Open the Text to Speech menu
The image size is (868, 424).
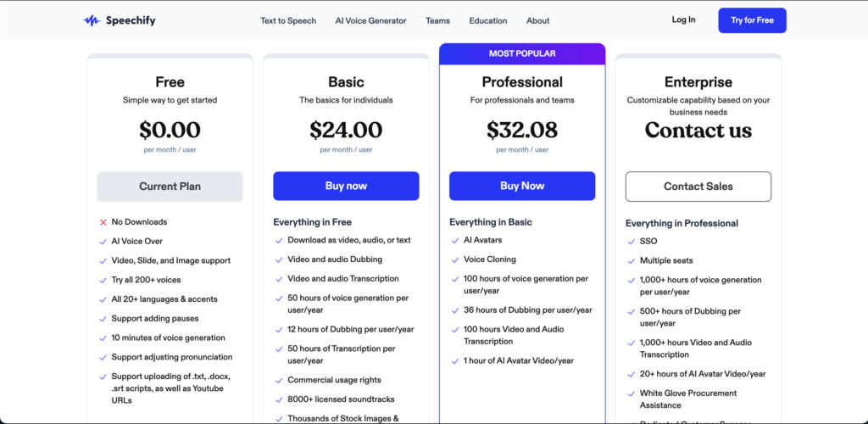click(288, 20)
